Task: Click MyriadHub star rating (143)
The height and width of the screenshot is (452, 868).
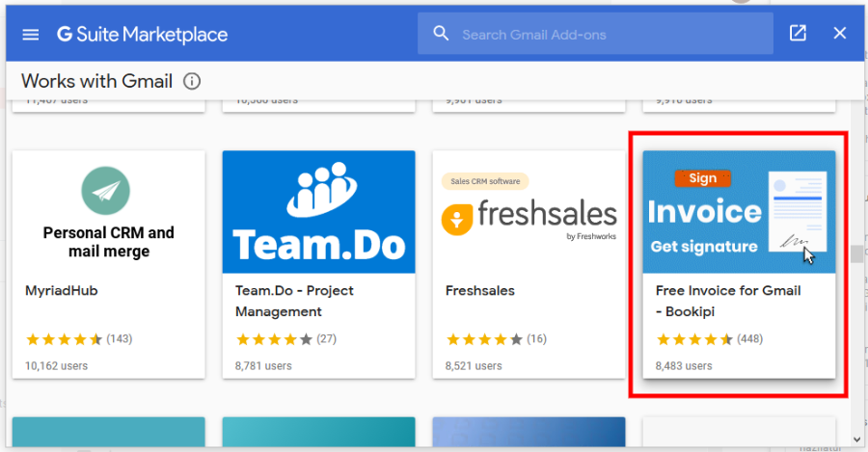Action: [79, 338]
